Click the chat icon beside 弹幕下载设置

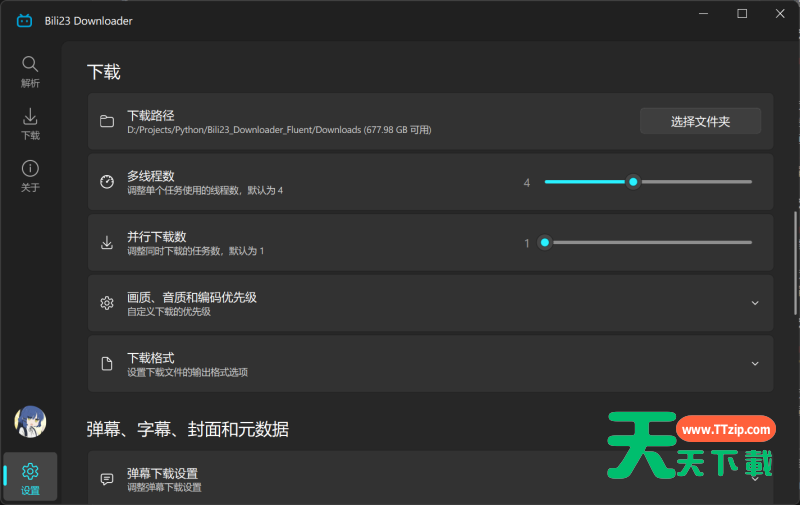107,479
